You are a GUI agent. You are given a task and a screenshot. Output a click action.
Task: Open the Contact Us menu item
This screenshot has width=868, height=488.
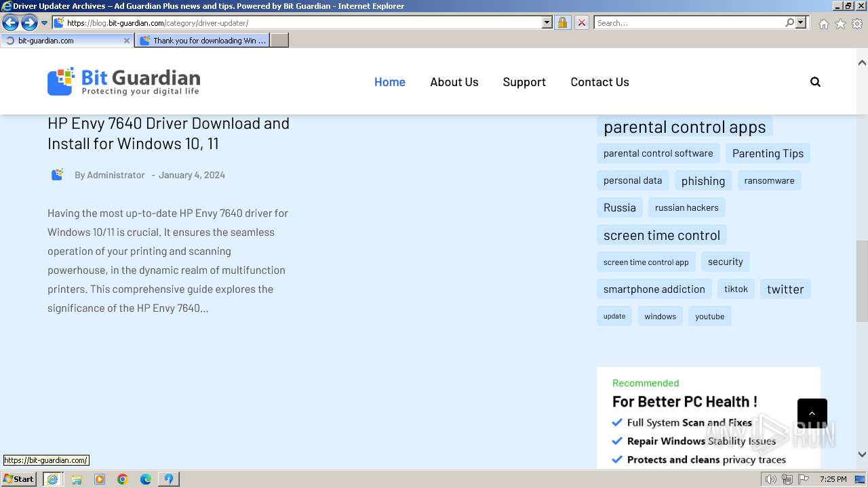point(599,82)
